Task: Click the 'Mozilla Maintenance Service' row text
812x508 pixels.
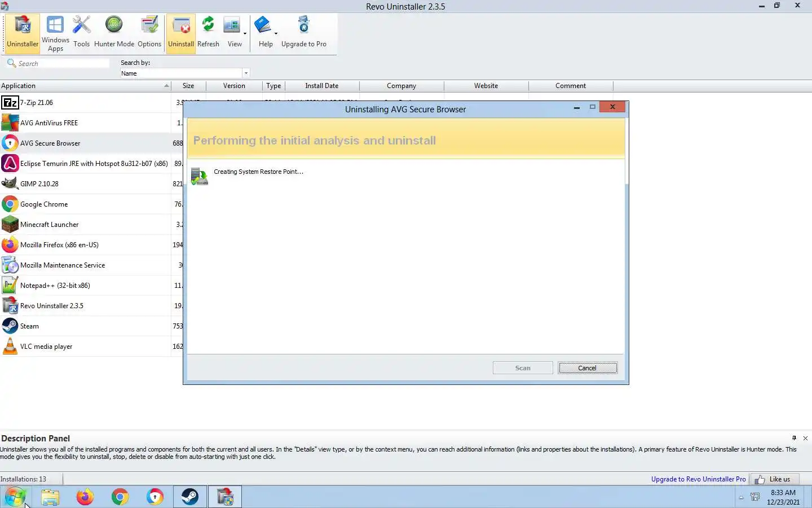Action: (63, 265)
